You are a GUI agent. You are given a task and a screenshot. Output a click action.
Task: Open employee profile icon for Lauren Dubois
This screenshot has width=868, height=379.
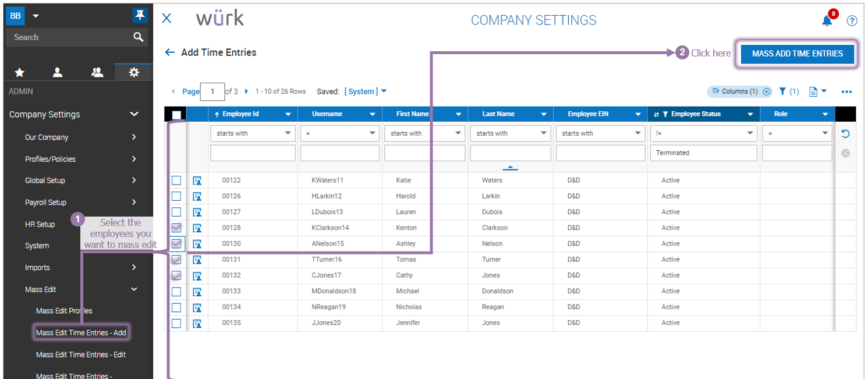197,212
